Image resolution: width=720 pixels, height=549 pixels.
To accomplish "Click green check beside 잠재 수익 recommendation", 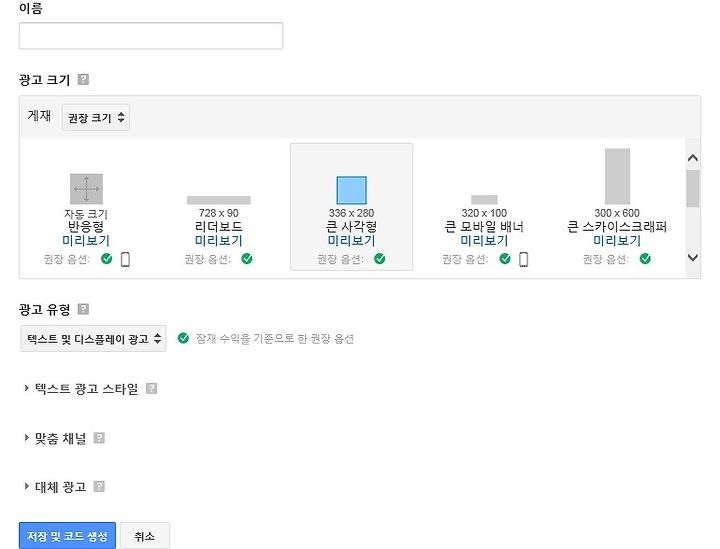I will point(183,338).
